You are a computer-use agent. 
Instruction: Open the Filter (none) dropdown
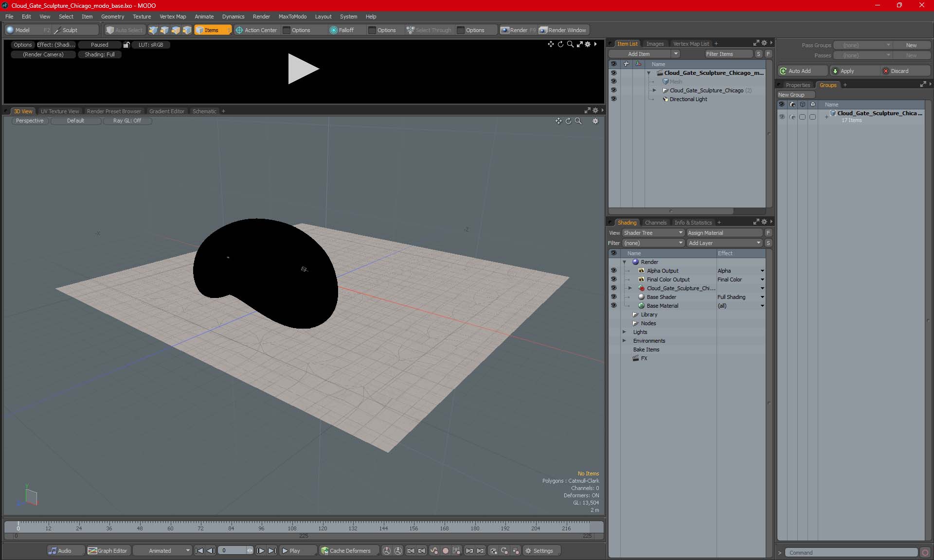pos(653,243)
